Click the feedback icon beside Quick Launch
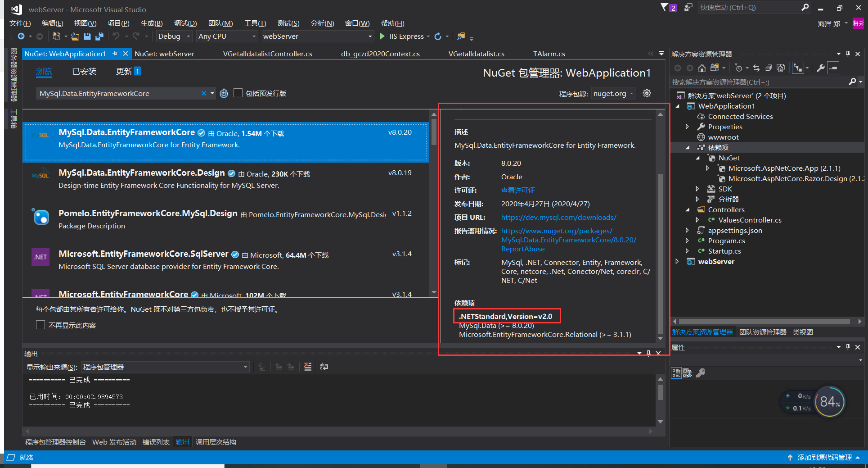The image size is (868, 468). coord(688,7)
